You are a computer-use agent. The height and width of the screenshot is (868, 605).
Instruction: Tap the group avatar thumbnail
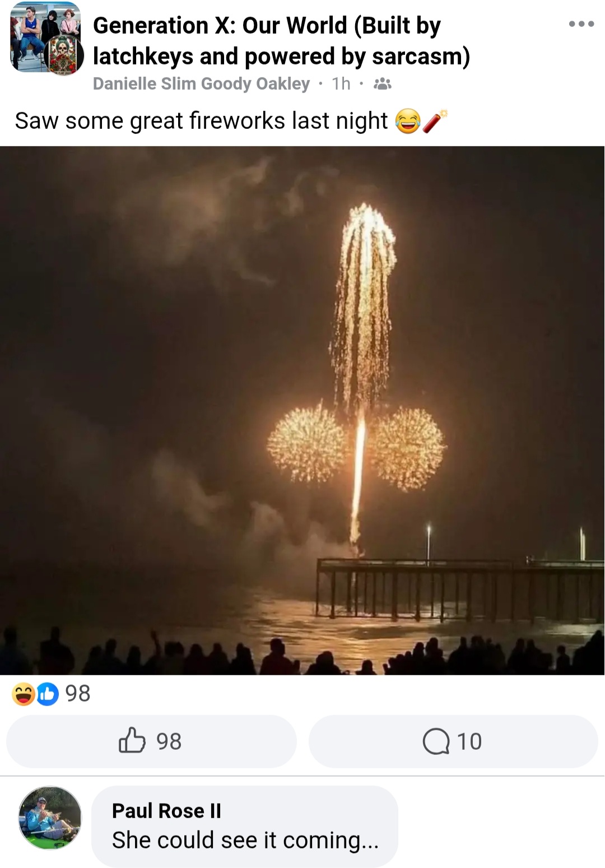coord(46,38)
